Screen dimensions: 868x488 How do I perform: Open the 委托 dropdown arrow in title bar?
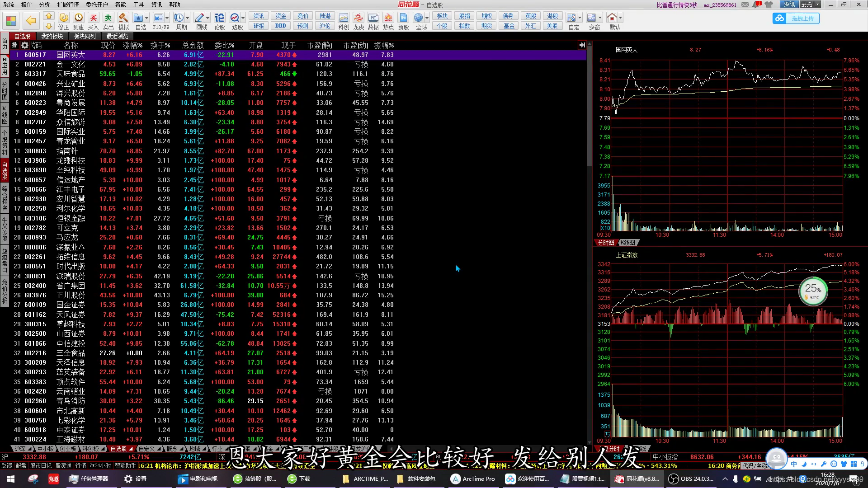pos(817,5)
